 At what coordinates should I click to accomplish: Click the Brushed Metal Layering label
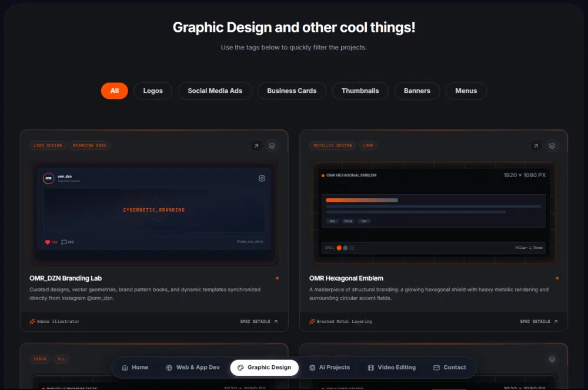(344, 321)
